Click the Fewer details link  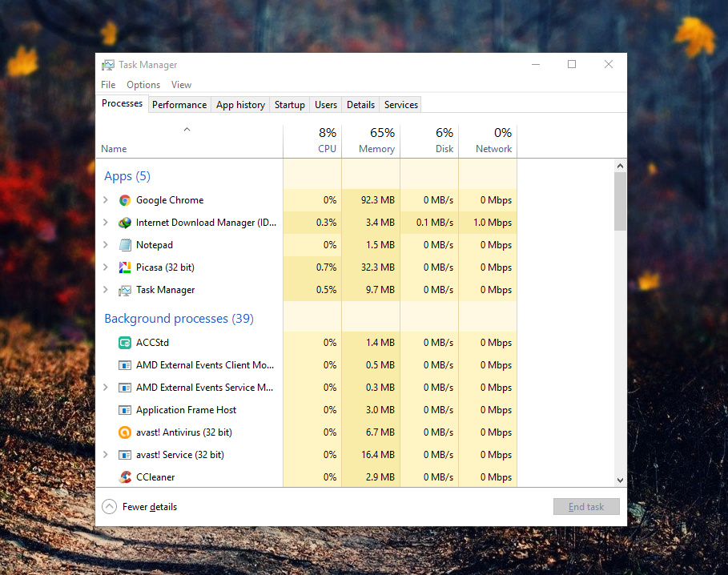point(150,507)
